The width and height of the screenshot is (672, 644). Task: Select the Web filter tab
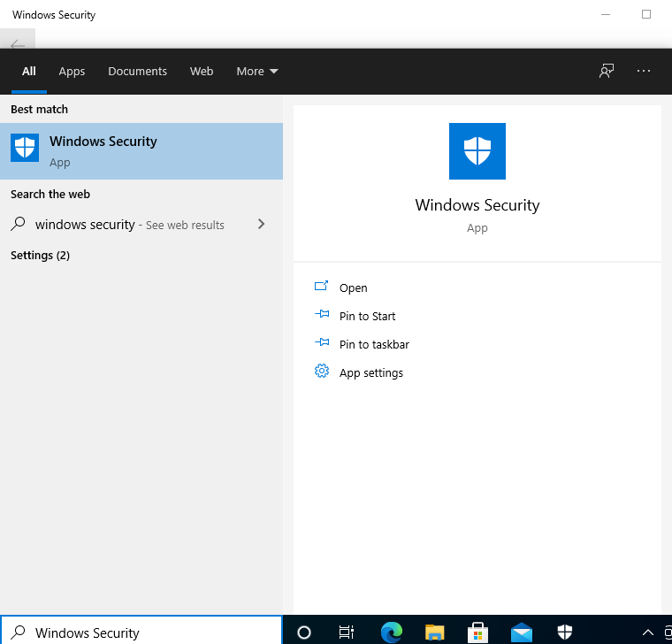pos(202,72)
